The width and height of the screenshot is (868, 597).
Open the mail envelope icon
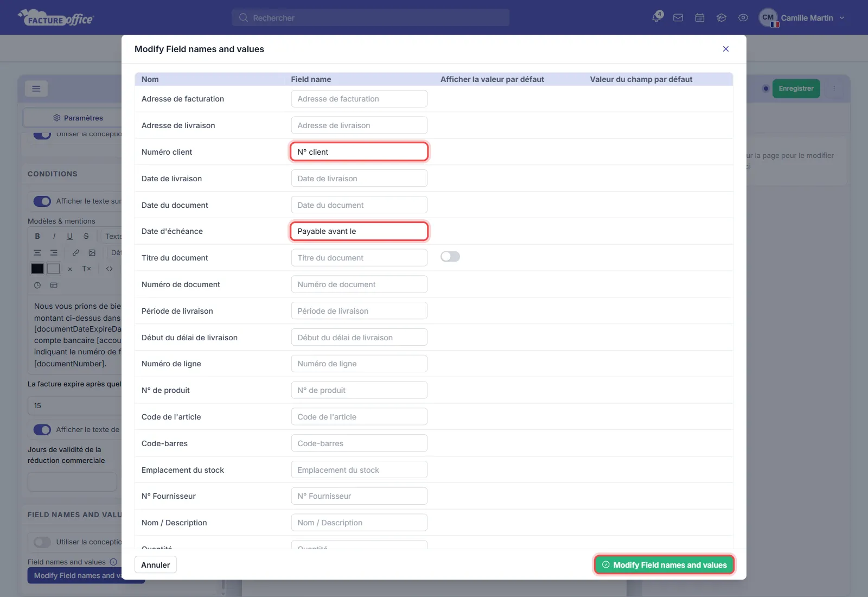click(678, 18)
